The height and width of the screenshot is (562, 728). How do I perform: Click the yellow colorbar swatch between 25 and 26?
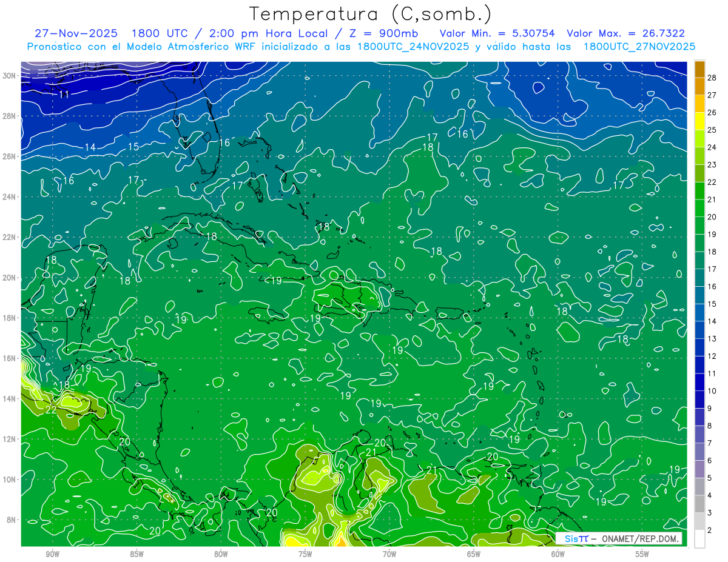700,121
